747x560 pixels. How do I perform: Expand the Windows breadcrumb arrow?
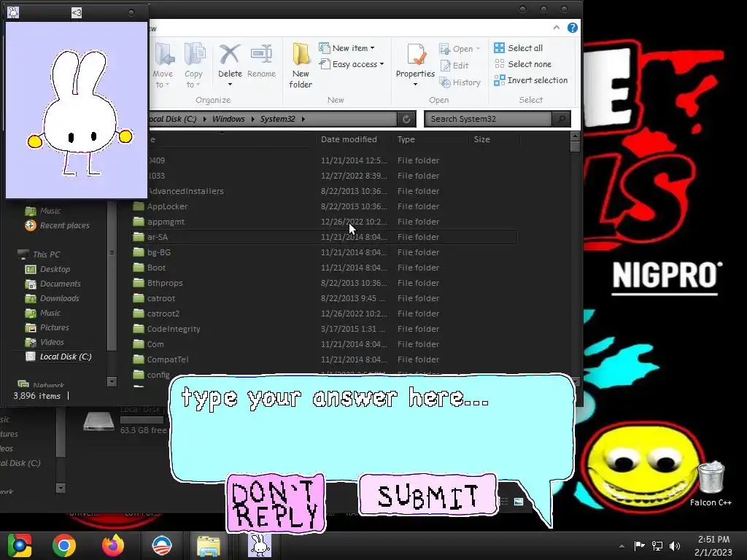click(x=252, y=119)
